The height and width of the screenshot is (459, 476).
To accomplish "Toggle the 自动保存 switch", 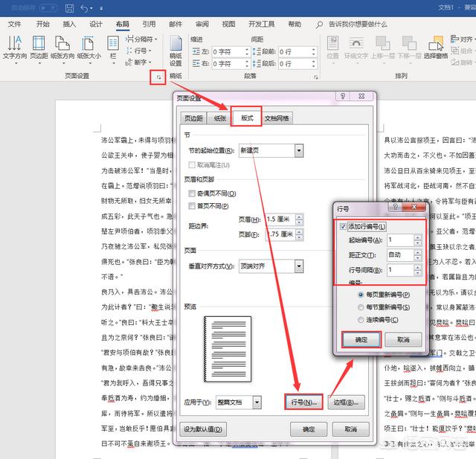I will coord(48,8).
